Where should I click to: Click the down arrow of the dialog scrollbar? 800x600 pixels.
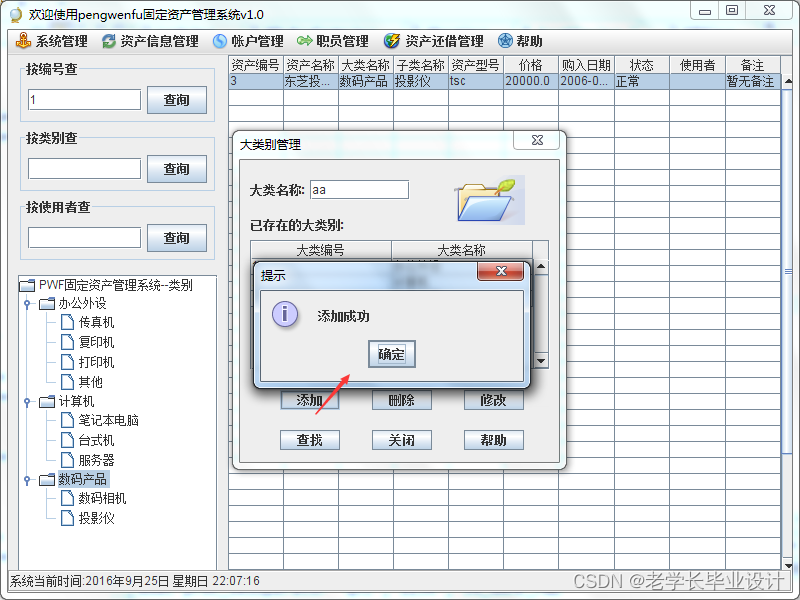[539, 362]
